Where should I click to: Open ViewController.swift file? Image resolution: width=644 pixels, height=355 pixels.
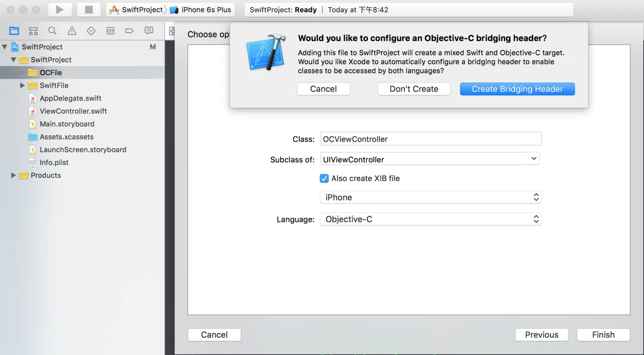pyautogui.click(x=73, y=111)
